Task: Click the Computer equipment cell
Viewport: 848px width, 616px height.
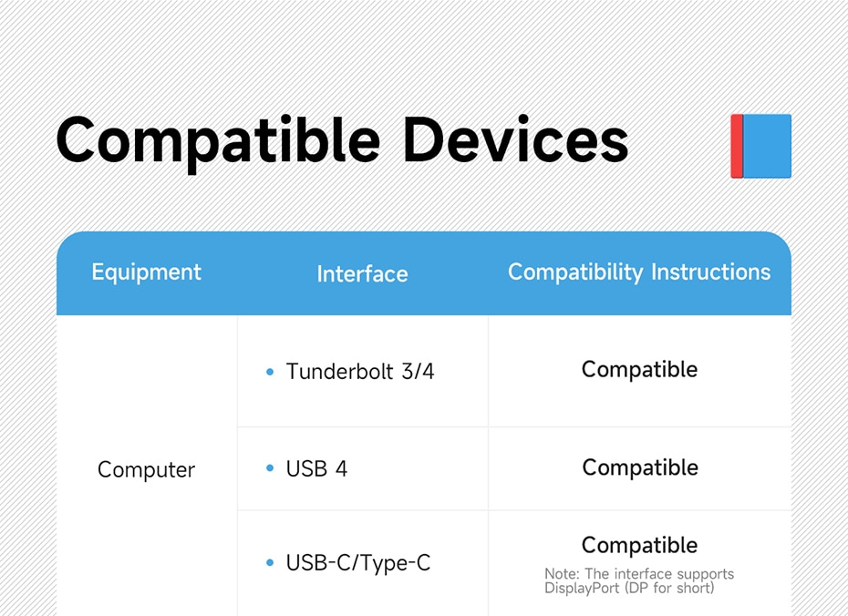Action: (x=146, y=470)
